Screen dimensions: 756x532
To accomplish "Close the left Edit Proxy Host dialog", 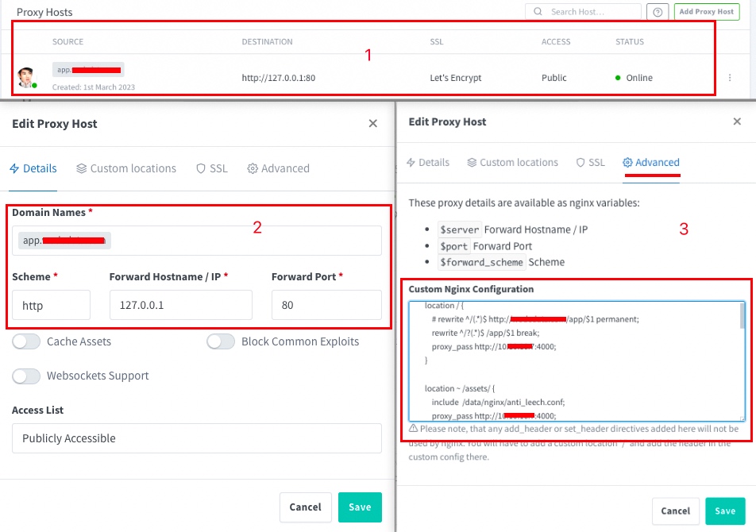I will pos(373,124).
